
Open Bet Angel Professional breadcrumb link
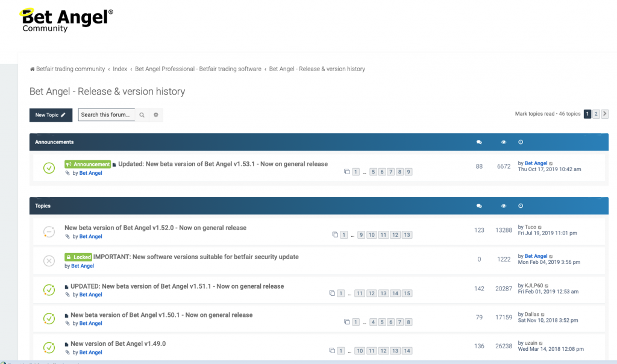click(198, 69)
